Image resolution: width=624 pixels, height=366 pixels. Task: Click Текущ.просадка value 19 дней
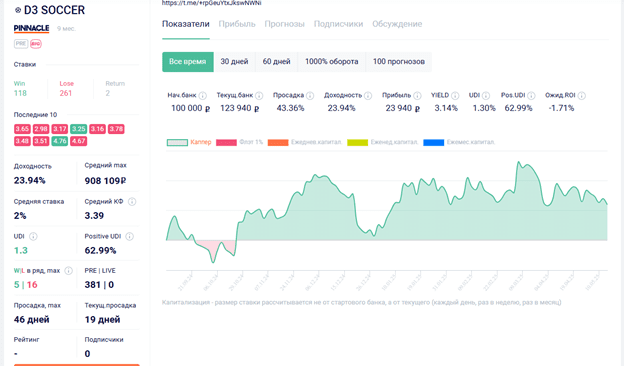click(102, 319)
